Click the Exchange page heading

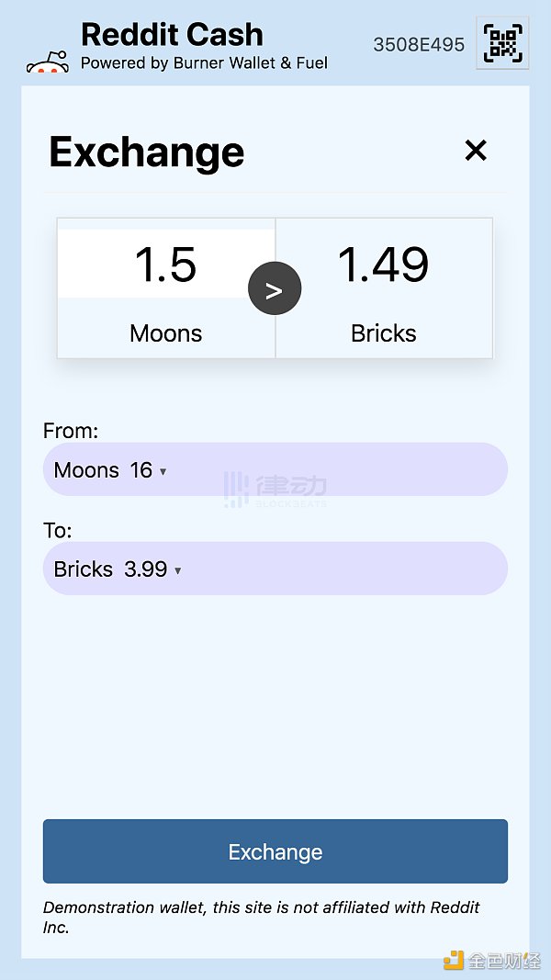pyautogui.click(x=147, y=152)
